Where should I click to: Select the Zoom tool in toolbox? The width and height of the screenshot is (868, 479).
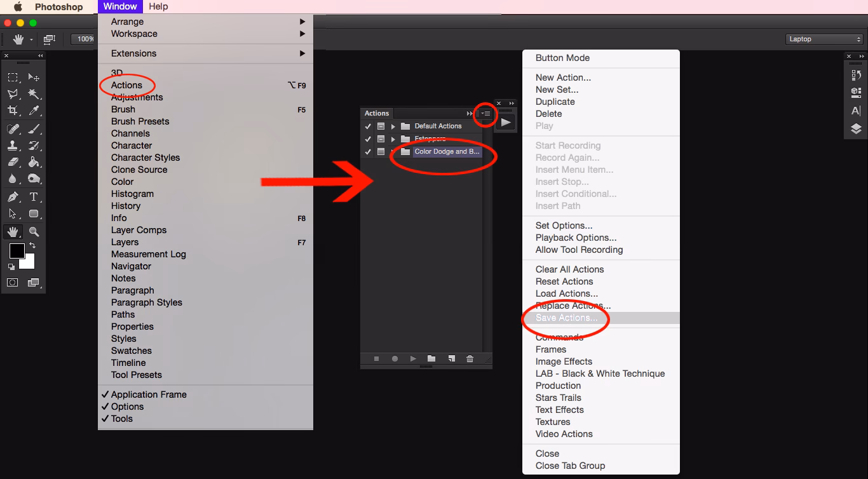(34, 232)
